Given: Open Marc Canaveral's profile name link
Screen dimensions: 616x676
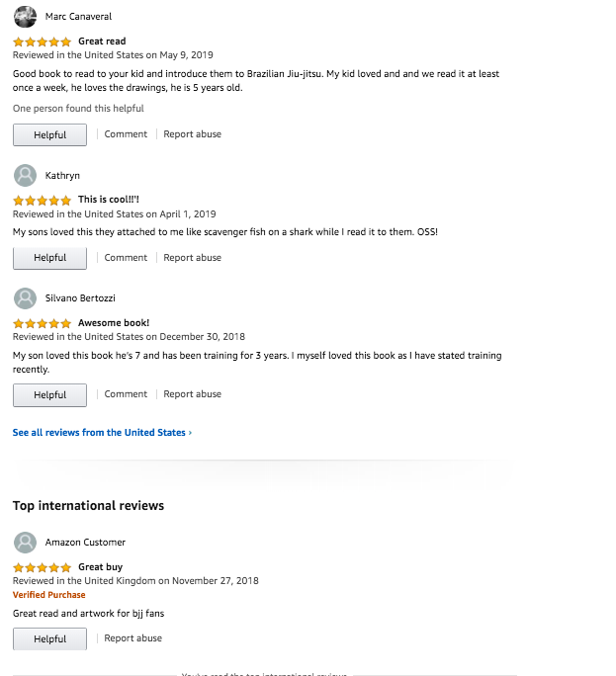Looking at the screenshot, I should 78,17.
